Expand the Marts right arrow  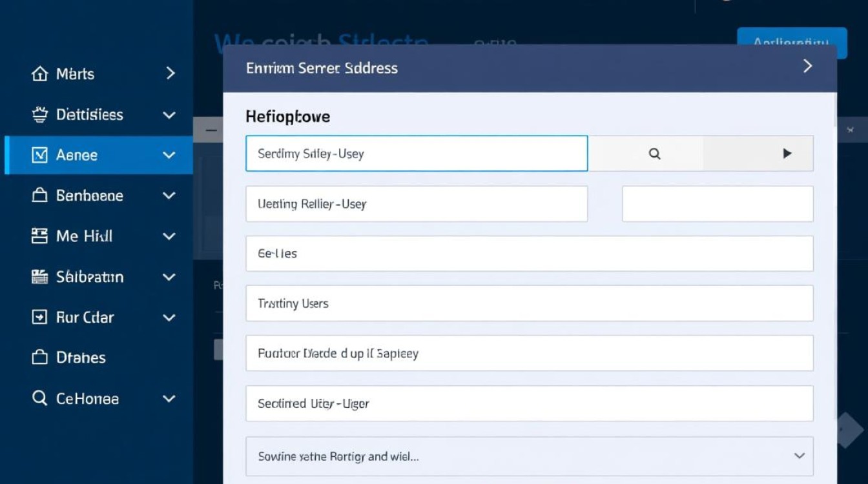coord(170,74)
